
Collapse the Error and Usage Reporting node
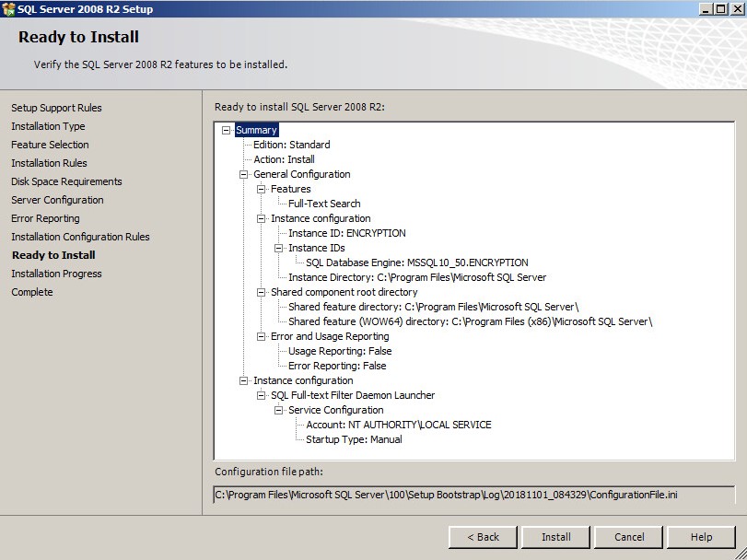coord(261,337)
